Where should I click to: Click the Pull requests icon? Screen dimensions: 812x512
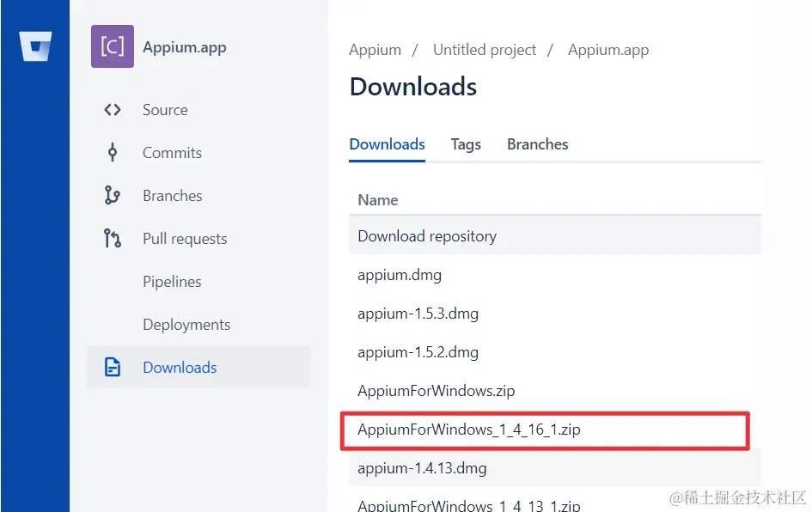point(113,239)
